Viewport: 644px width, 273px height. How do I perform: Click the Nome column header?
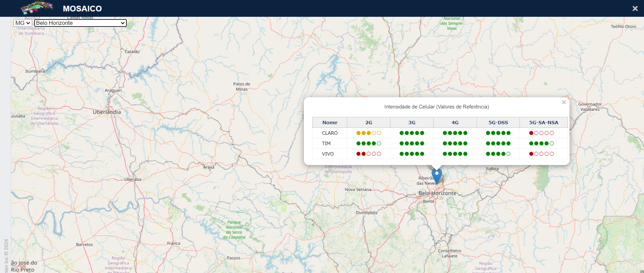point(330,123)
